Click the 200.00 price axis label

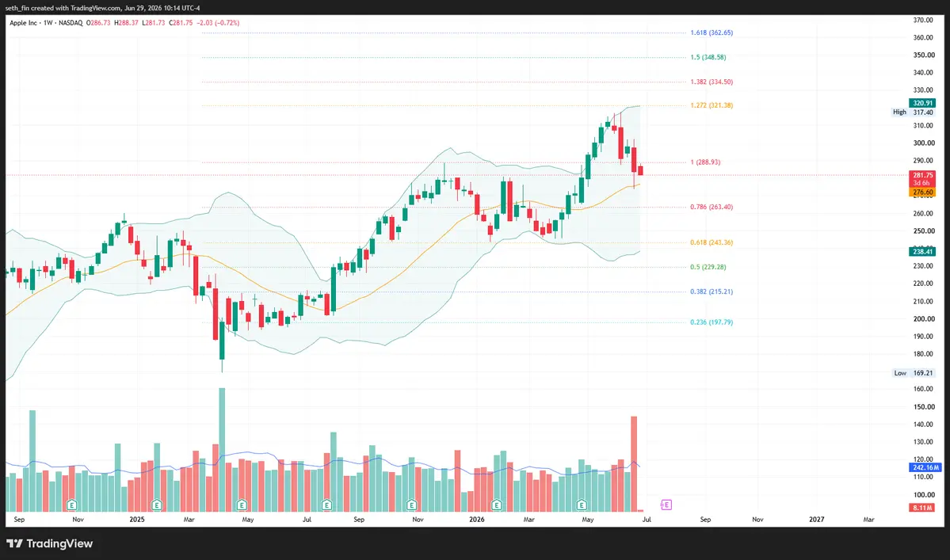pos(923,319)
